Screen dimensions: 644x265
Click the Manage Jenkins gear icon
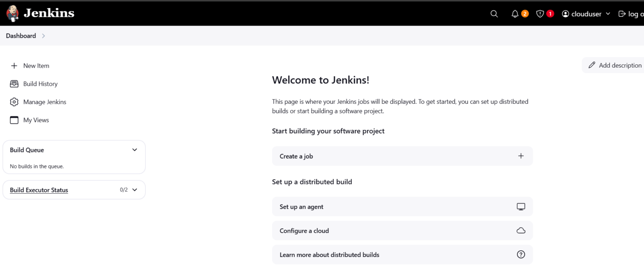pyautogui.click(x=14, y=102)
